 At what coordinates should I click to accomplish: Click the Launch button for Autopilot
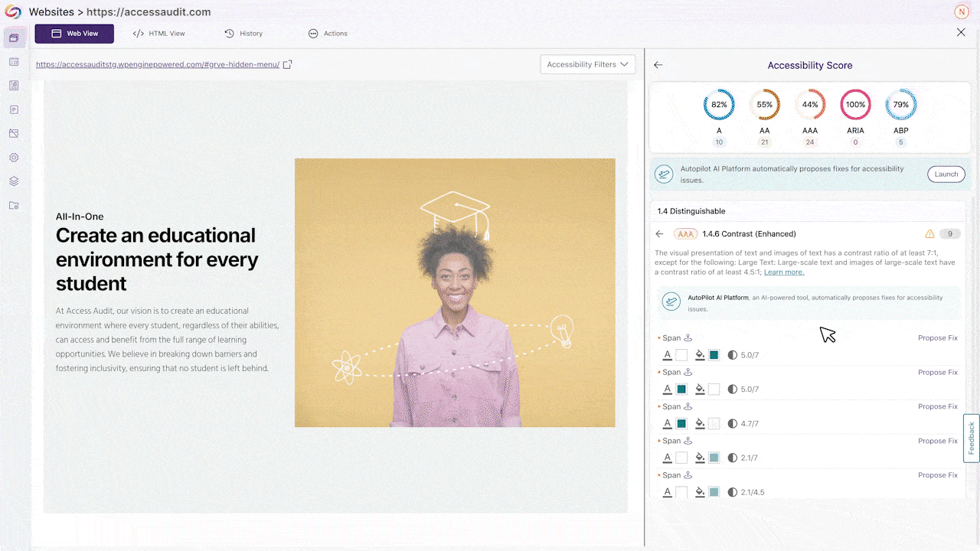946,174
